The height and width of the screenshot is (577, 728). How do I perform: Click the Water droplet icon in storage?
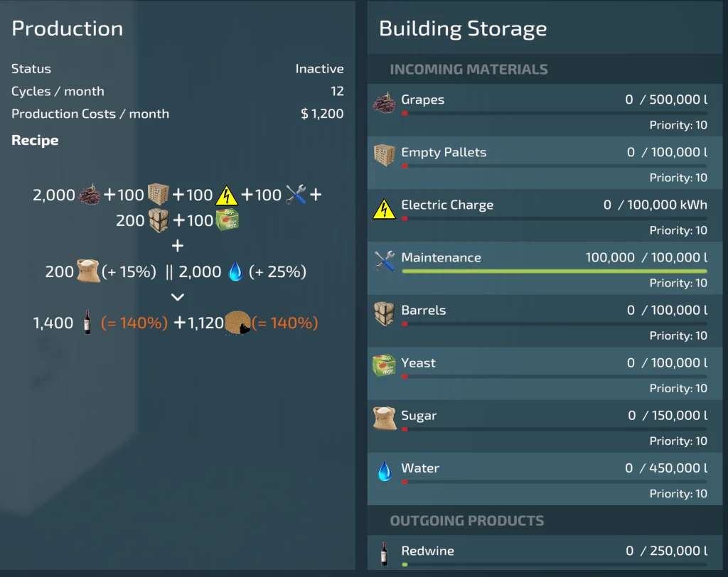tap(384, 470)
